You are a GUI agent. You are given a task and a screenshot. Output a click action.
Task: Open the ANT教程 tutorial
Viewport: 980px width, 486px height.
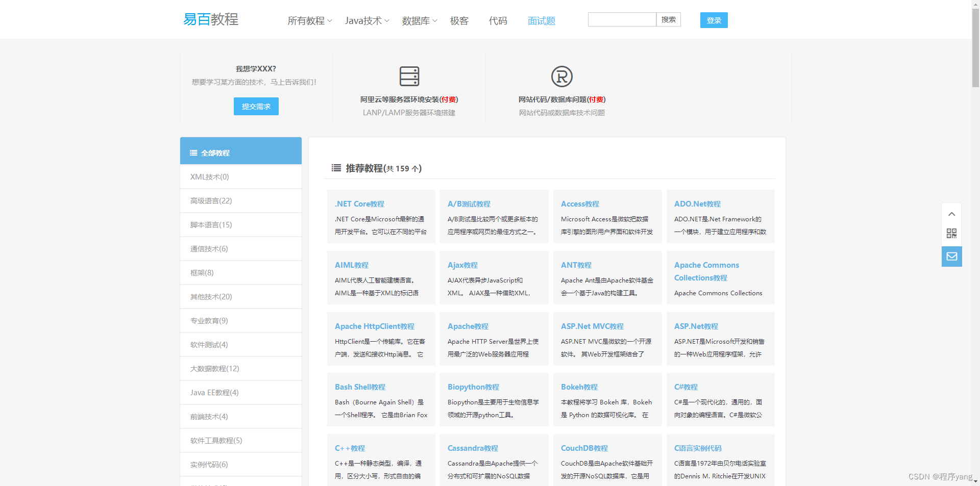[576, 265]
